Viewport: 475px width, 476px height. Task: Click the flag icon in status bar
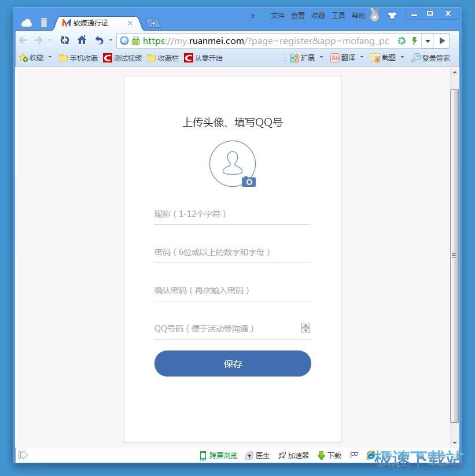coord(354,455)
